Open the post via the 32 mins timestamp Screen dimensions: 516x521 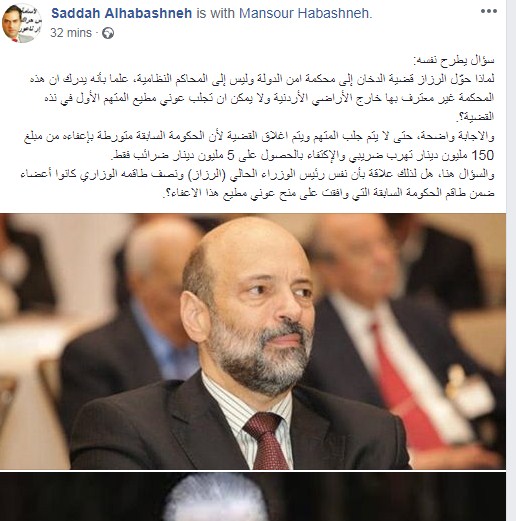click(x=71, y=33)
